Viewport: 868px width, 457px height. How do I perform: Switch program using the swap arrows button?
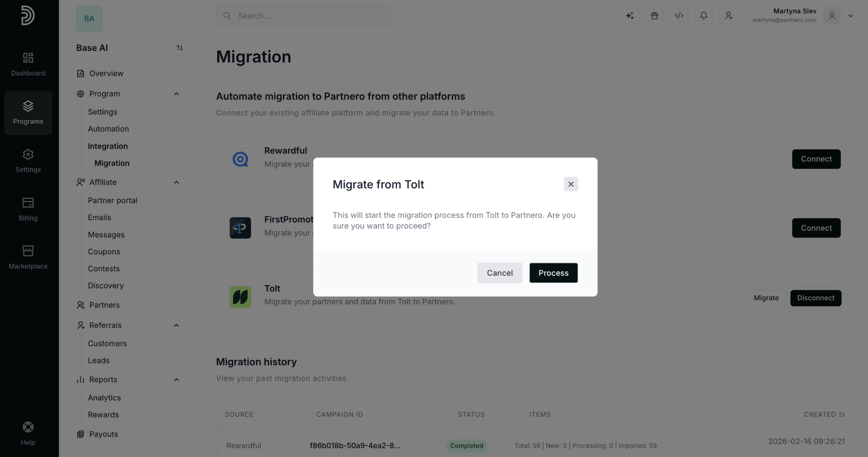tap(180, 48)
